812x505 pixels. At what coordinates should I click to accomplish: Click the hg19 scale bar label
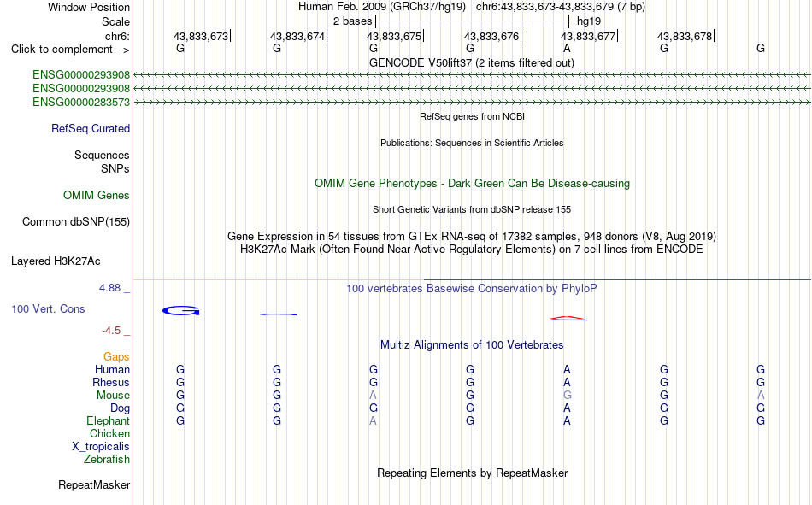click(x=589, y=21)
